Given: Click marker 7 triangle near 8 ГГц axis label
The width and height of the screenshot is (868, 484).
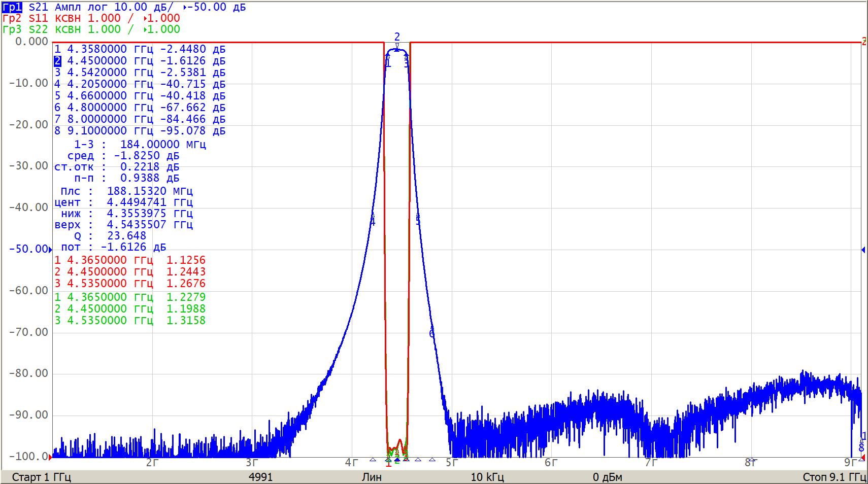Looking at the screenshot, I should click(x=752, y=460).
